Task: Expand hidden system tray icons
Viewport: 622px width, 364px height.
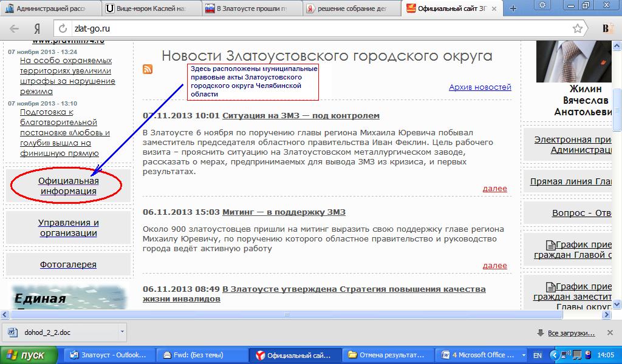Action: tap(554, 355)
